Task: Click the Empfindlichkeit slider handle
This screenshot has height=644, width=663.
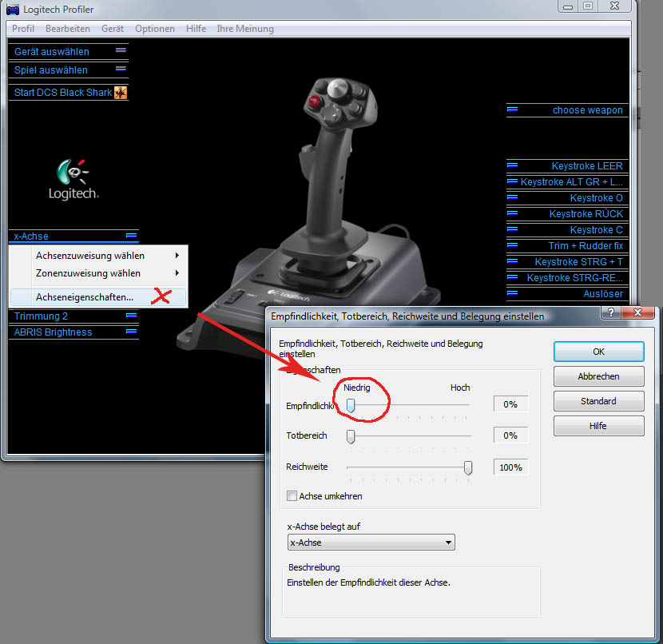Action: pos(351,405)
